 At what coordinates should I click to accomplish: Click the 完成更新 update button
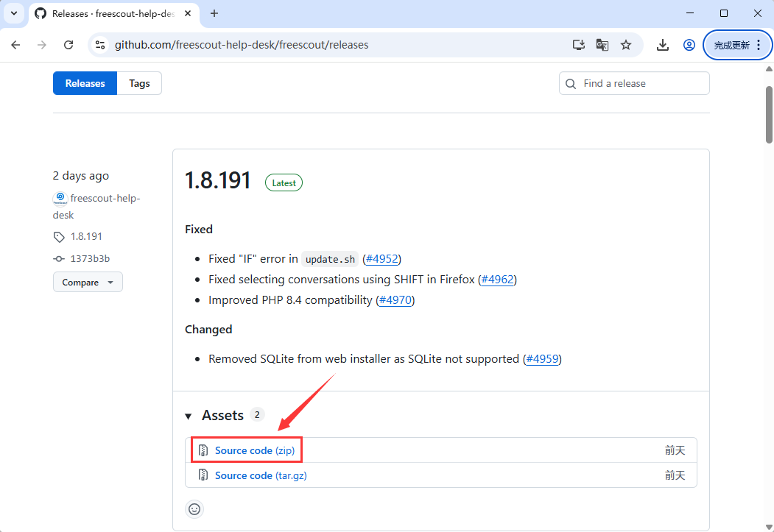pos(738,45)
